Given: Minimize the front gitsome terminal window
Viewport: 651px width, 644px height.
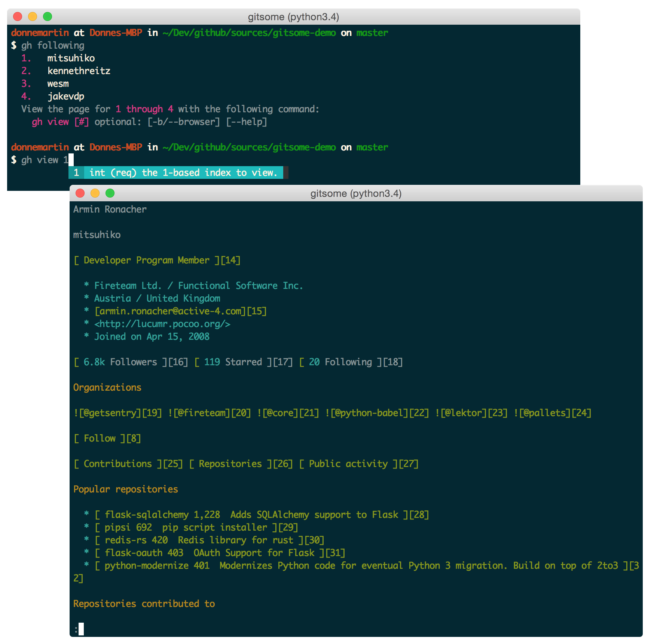Looking at the screenshot, I should [95, 193].
